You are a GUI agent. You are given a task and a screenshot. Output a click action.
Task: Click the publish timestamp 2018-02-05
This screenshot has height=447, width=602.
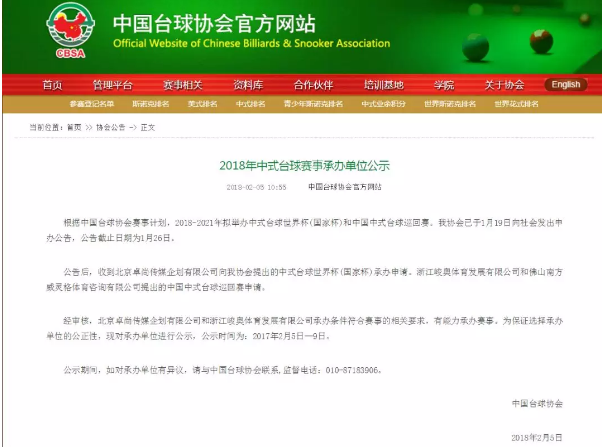coord(256,187)
